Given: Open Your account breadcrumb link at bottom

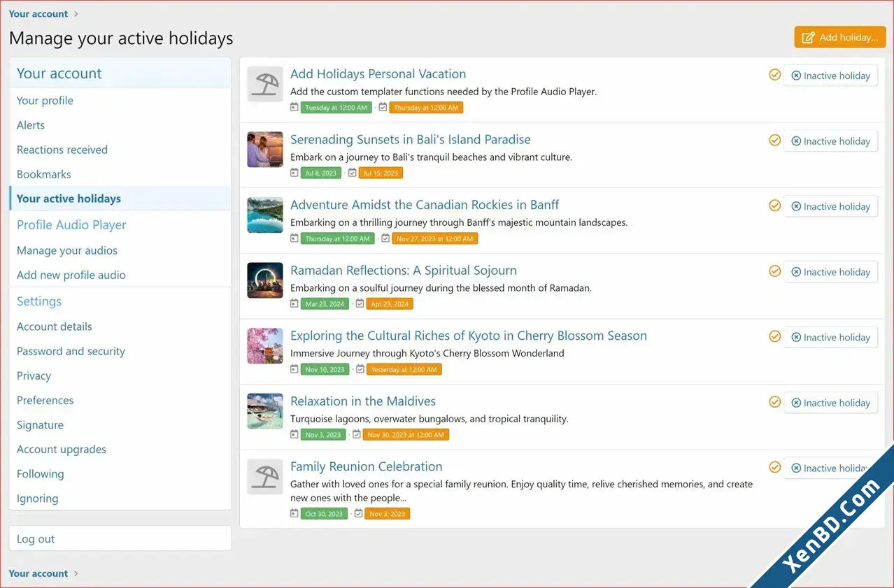Looking at the screenshot, I should [38, 573].
